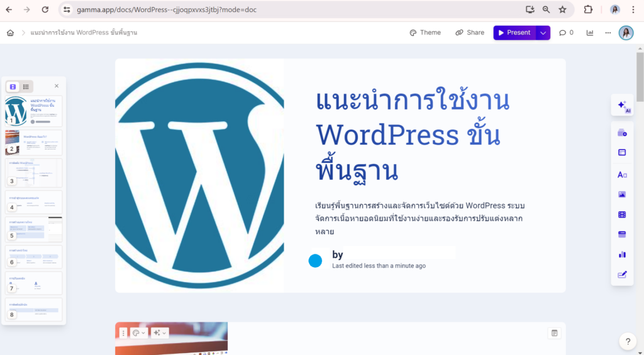644x355 pixels.
Task: Select card 6 thumbnail in panel
Action: (34, 256)
